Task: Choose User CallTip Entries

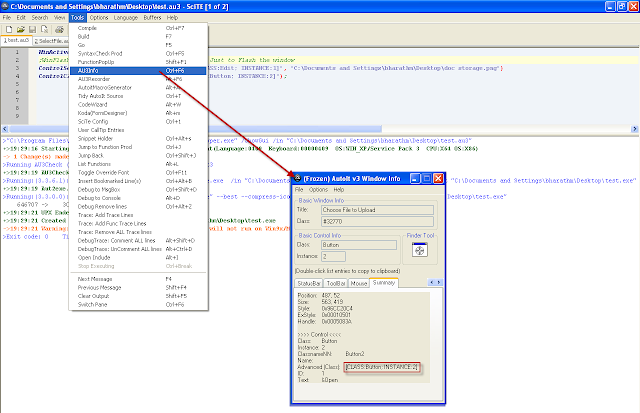Action: click(x=138, y=130)
